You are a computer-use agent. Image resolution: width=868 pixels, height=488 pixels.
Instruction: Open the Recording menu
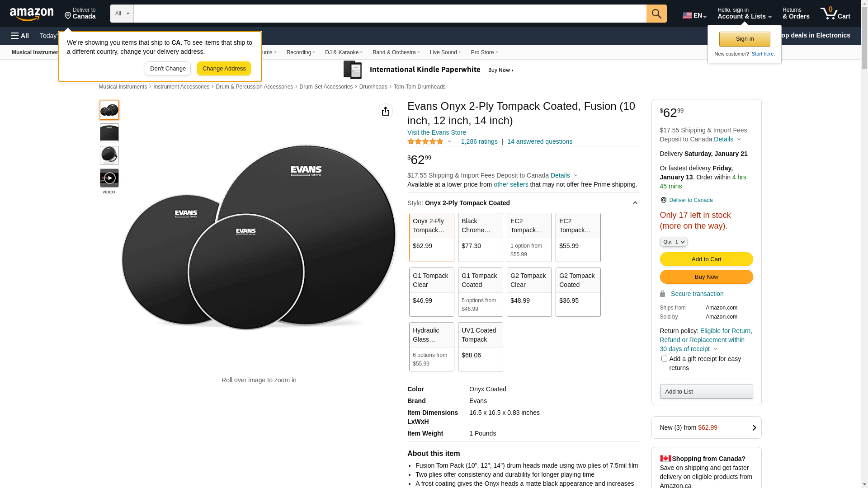(x=301, y=52)
